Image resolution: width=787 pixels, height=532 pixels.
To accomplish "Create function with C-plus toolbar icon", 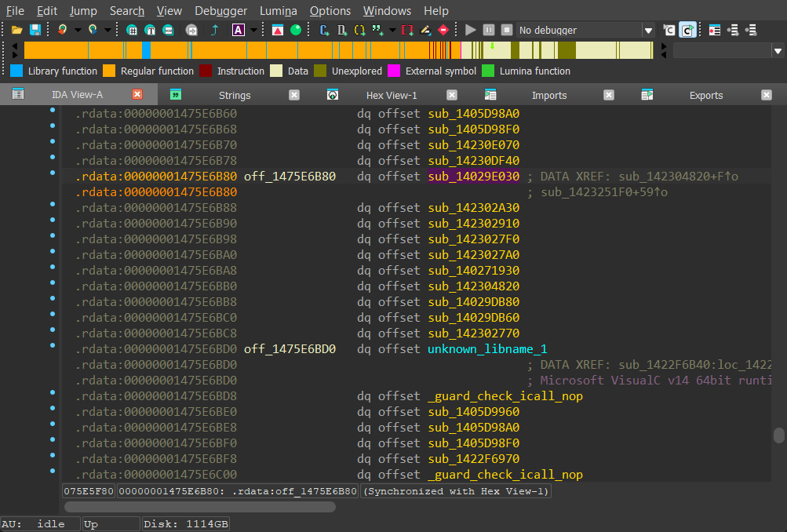I will (324, 30).
